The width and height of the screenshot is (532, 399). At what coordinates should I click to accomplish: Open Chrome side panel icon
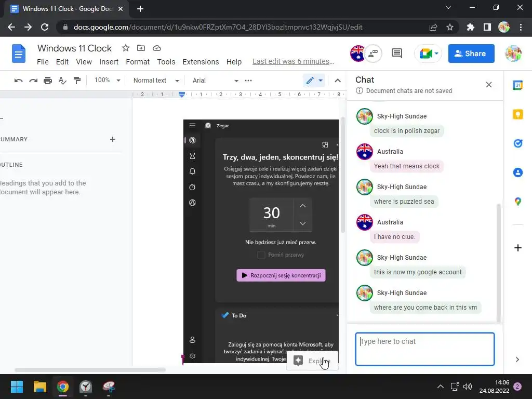487,27
